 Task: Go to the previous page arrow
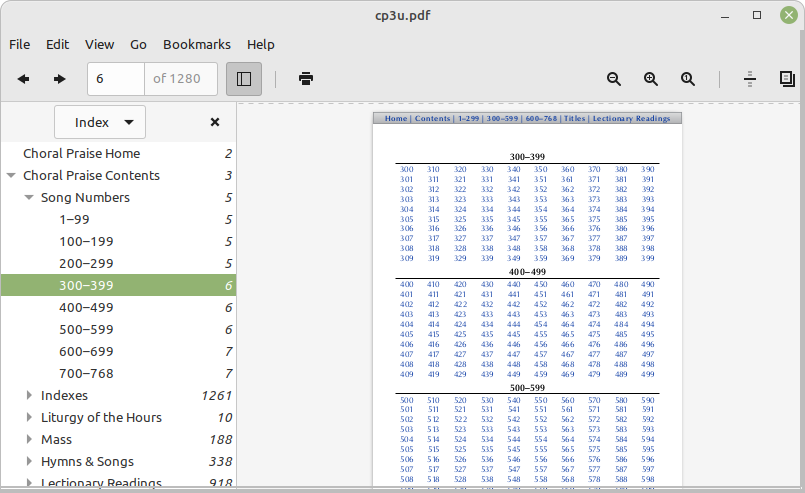(23, 79)
